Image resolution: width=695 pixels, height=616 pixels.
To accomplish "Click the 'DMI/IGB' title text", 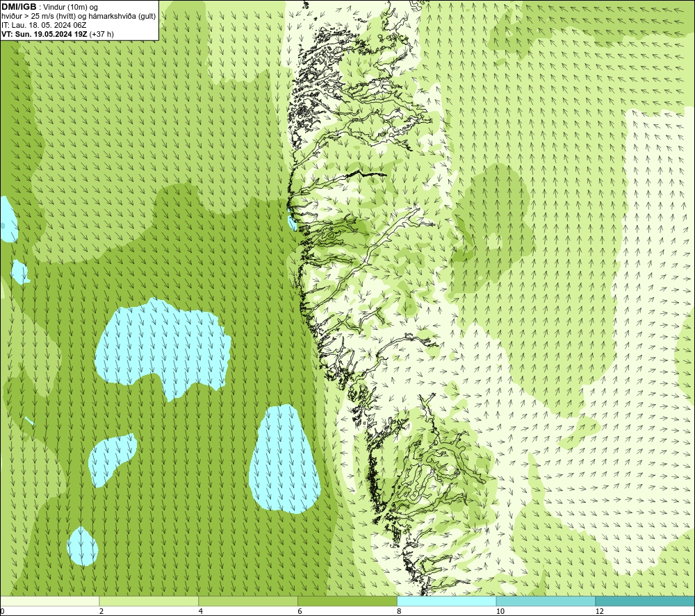I will pyautogui.click(x=19, y=7).
